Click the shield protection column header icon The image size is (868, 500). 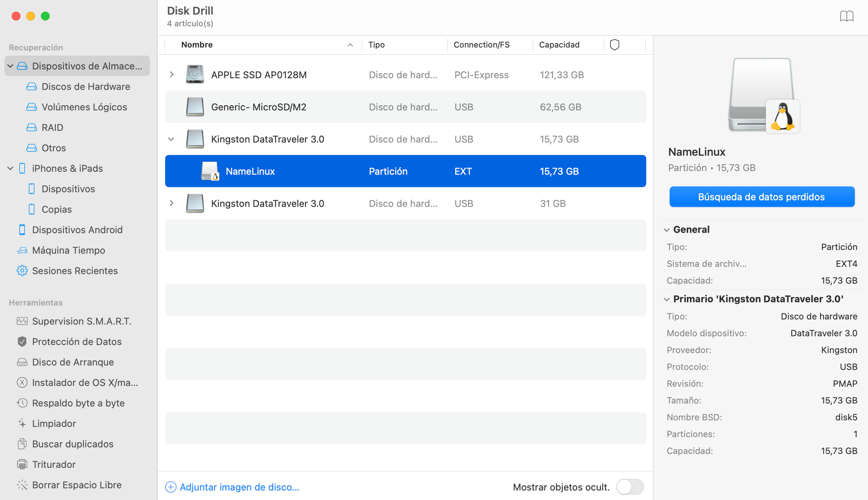[614, 45]
